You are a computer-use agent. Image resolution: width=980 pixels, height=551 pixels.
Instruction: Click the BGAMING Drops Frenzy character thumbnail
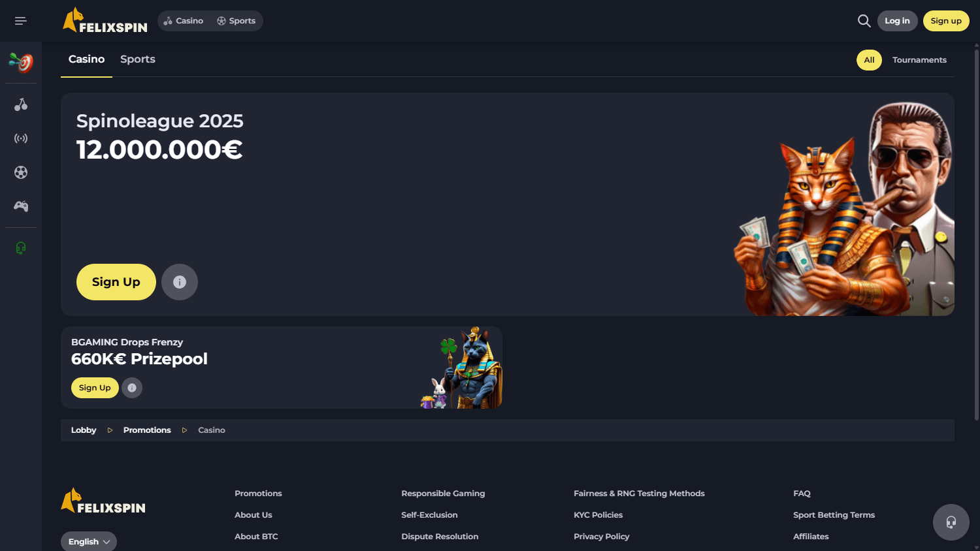pos(463,368)
